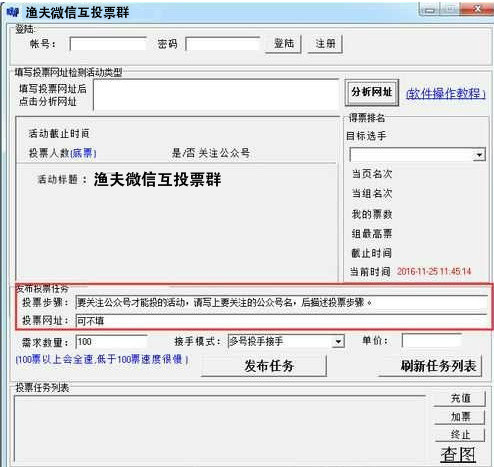Viewport: 494px width, 467px height.
Task: Click the large 渔夫微信互投票群 activity title
Action: point(157,180)
